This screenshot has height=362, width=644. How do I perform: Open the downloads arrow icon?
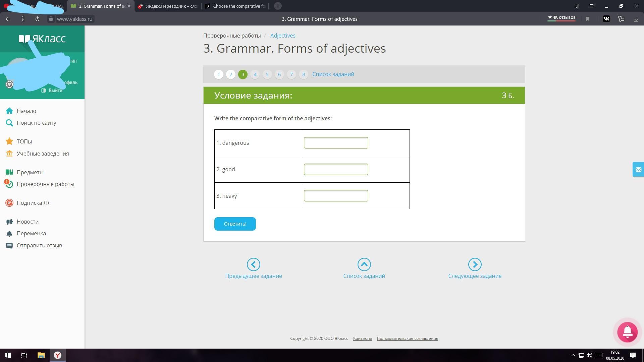(x=636, y=19)
